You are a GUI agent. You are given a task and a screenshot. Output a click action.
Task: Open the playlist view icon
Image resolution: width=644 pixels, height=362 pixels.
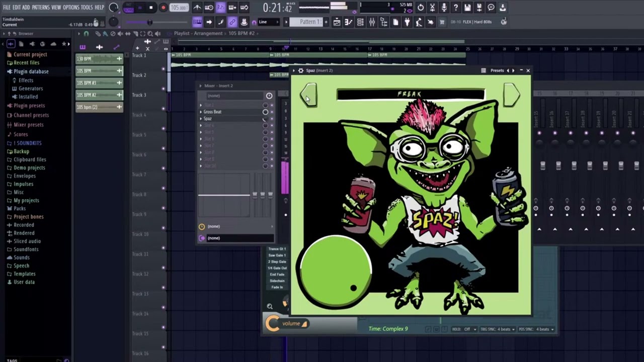pyautogui.click(x=337, y=22)
